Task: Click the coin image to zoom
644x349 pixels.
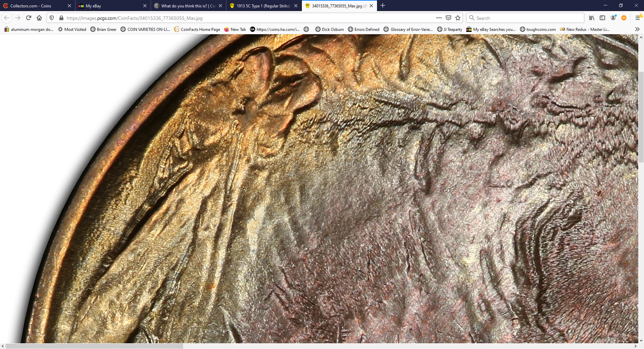Action: [319, 189]
